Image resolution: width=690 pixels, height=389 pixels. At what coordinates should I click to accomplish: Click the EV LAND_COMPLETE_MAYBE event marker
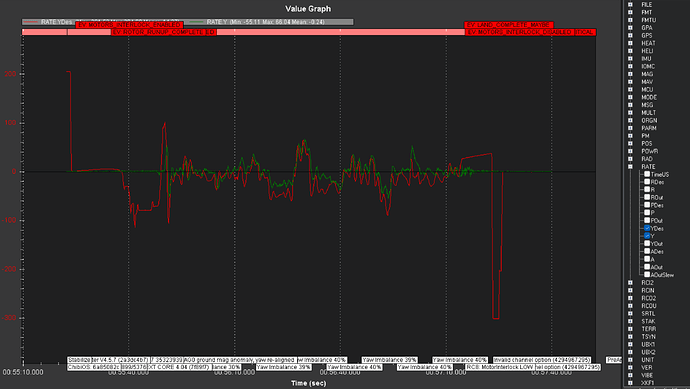click(508, 25)
